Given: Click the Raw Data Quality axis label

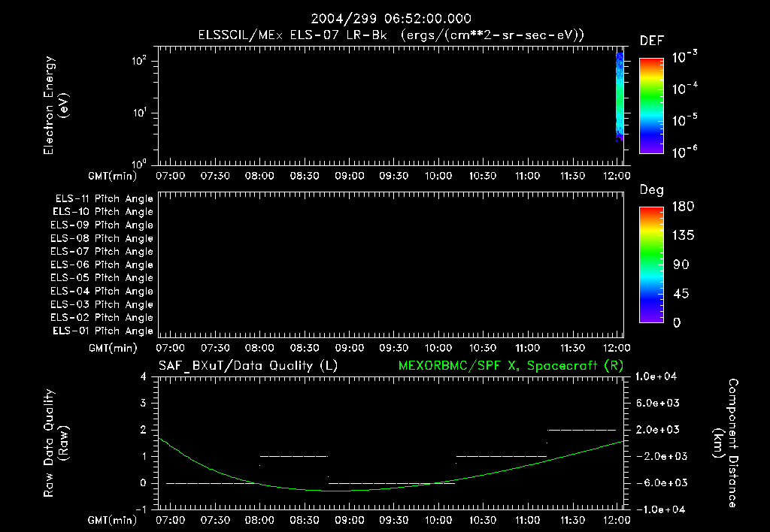Looking at the screenshot, I should pos(56,443).
